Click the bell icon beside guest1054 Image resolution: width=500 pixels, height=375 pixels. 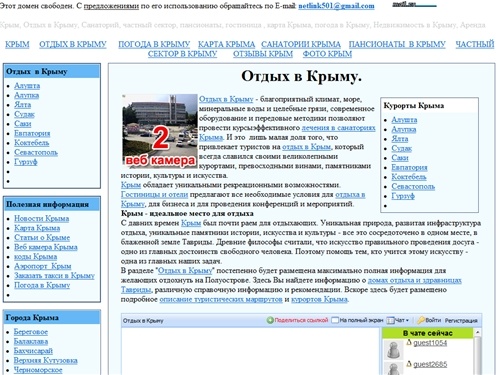(x=409, y=342)
